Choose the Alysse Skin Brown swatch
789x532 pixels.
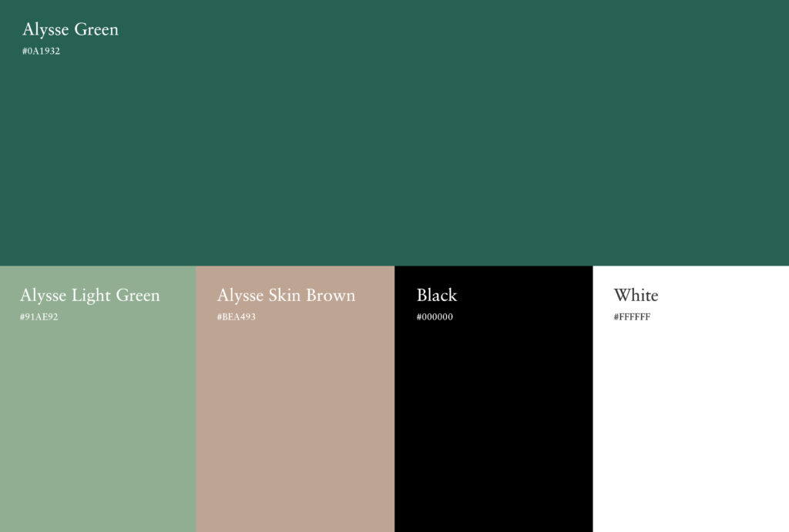(x=295, y=399)
